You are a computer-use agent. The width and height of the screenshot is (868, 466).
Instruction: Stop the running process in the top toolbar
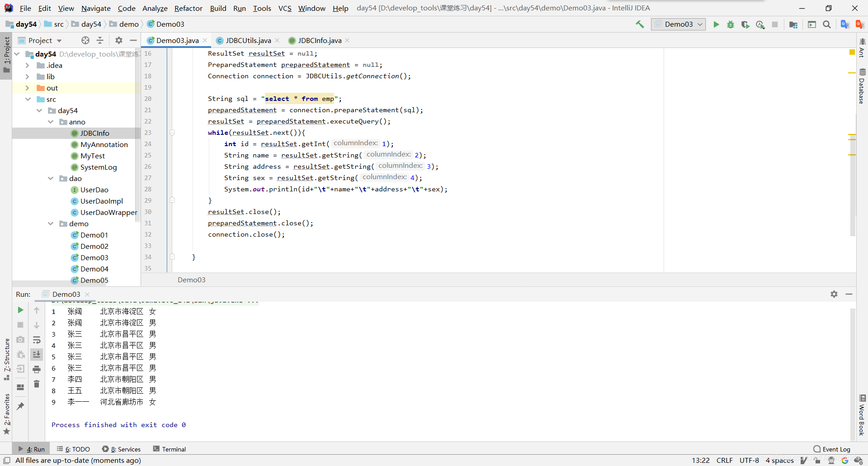click(775, 24)
